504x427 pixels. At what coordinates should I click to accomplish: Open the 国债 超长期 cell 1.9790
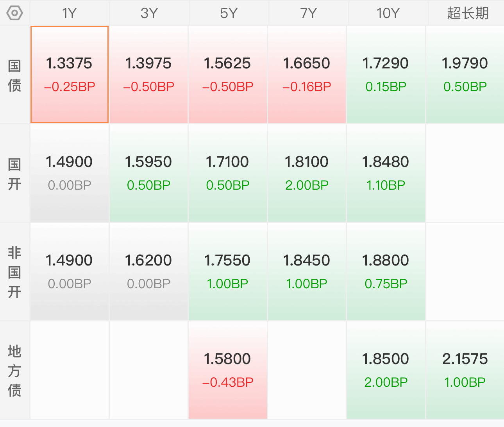465,75
